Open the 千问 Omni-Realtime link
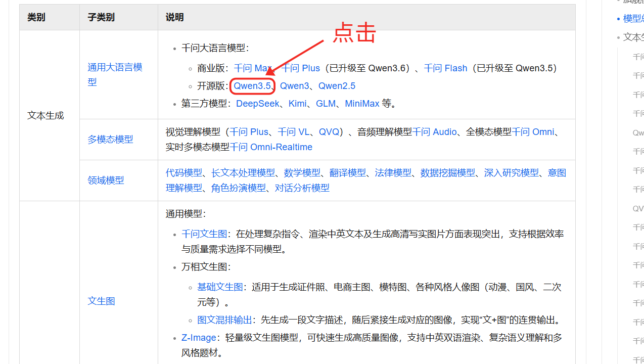This screenshot has height=364, width=644. (x=271, y=147)
